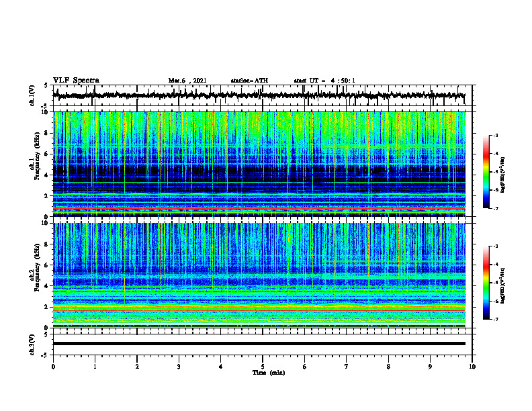Image resolution: width=532 pixels, height=411 pixels.
Task: Click time axis tick label '4'
Action: point(220,366)
